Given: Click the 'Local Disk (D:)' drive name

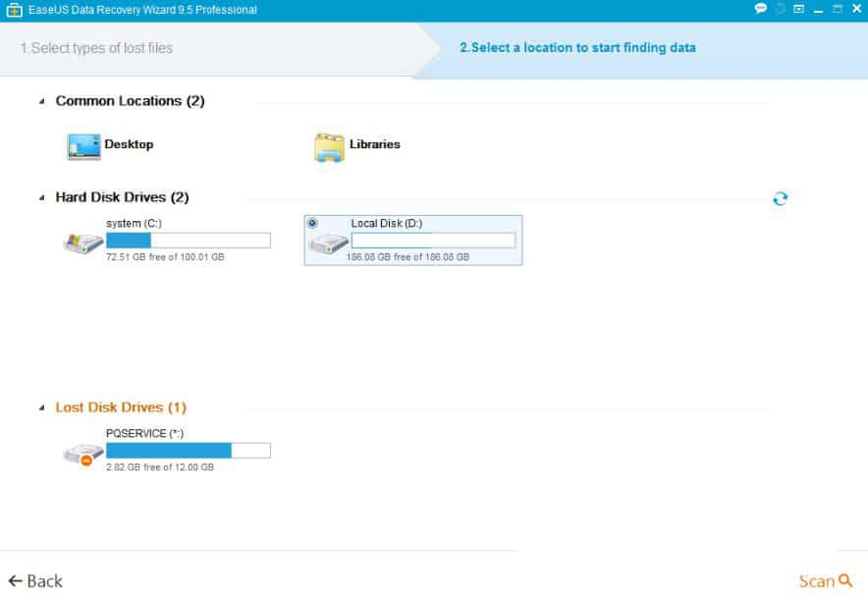Looking at the screenshot, I should (387, 223).
